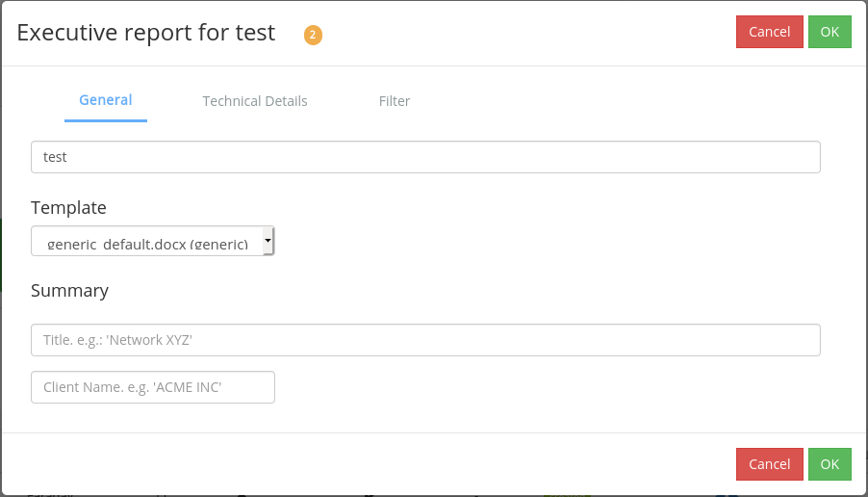Click the 'Executive report for test' heading
868x497 pixels.
coord(146,33)
